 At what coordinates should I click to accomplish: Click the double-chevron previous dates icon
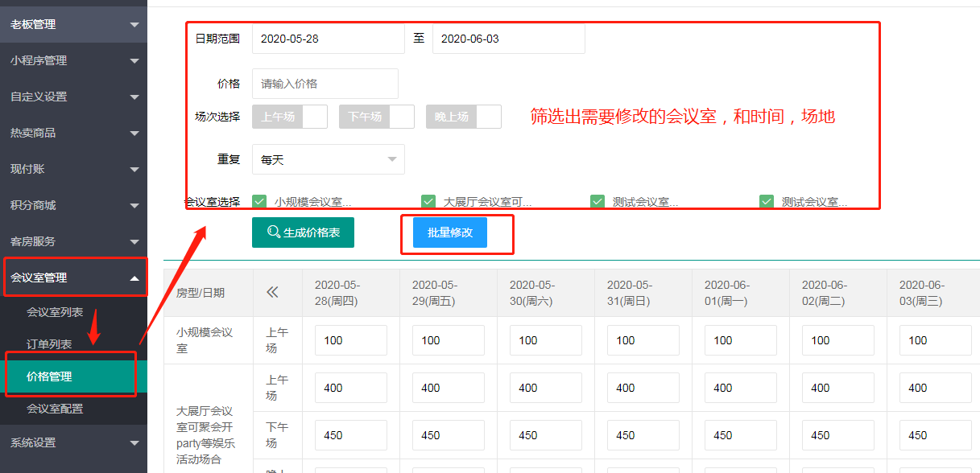coord(272,293)
